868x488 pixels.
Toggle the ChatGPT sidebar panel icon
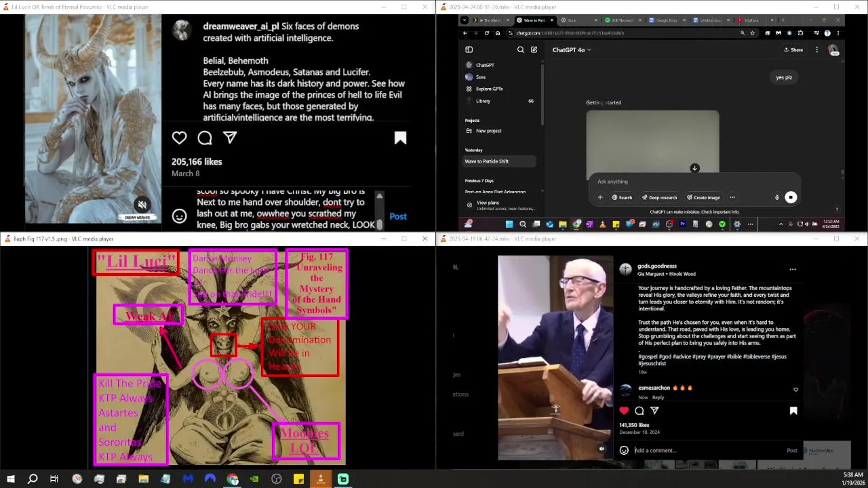tap(469, 49)
